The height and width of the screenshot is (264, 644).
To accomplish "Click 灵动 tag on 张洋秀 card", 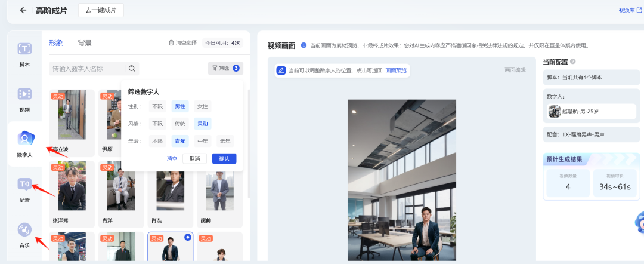I will [57, 167].
